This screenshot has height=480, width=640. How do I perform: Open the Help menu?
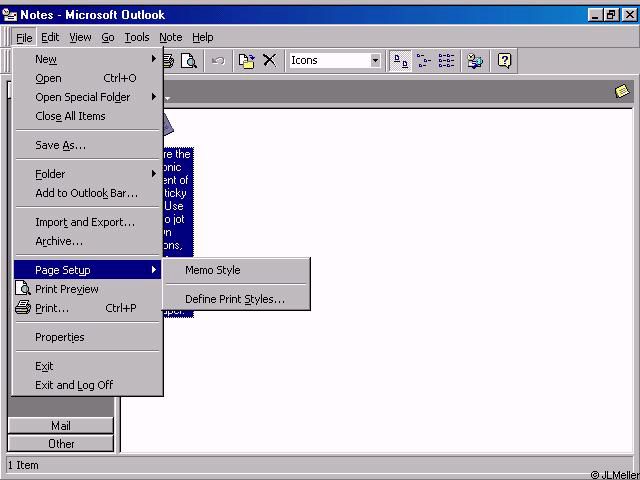202,38
